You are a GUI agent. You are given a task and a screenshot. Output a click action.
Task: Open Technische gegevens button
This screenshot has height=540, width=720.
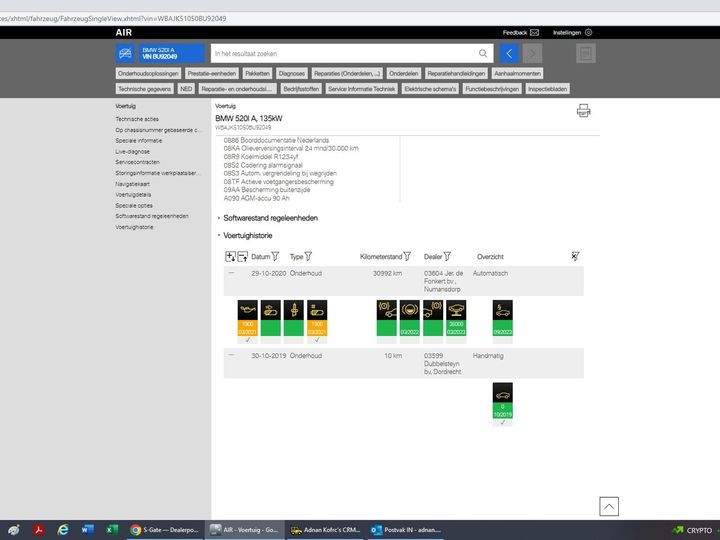click(145, 89)
